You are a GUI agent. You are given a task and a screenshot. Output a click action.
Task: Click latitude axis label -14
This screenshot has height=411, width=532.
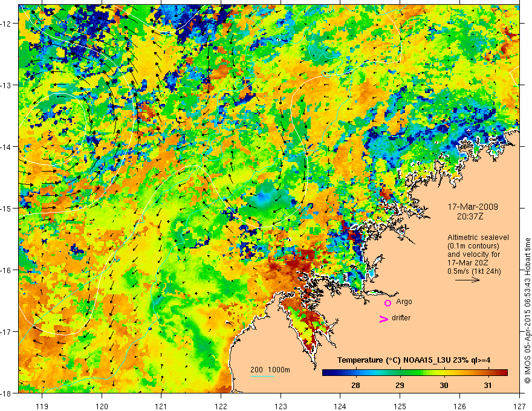[x=7, y=147]
